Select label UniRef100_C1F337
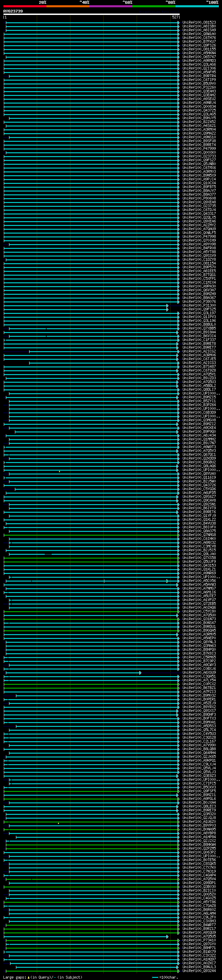Screen dimensions: 222x980 [x=199, y=340]
